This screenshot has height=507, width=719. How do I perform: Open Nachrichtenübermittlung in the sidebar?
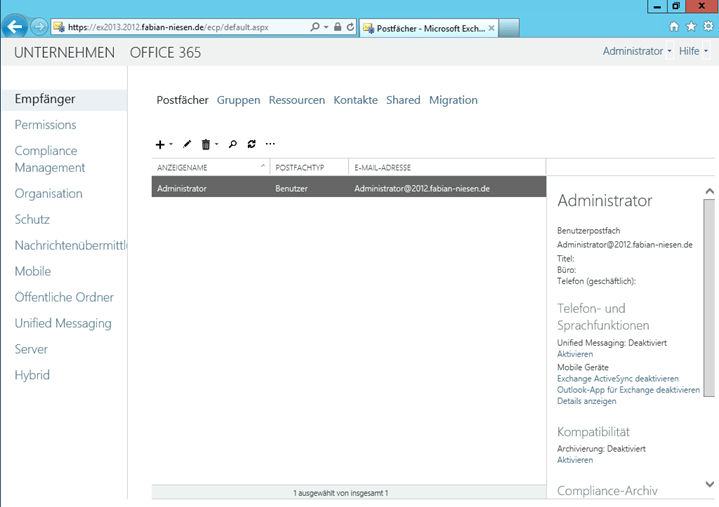(x=71, y=246)
